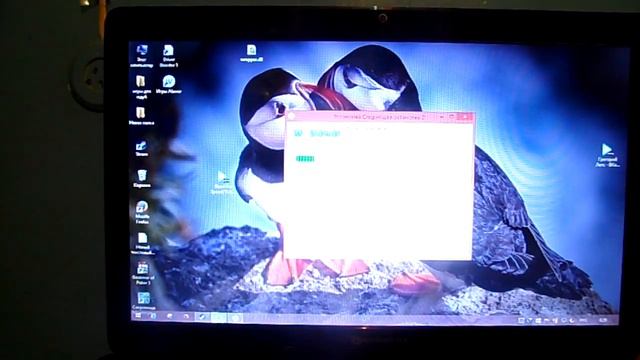Open File Explorer from the taskbar
This screenshot has width=640, height=360.
pos(169,316)
